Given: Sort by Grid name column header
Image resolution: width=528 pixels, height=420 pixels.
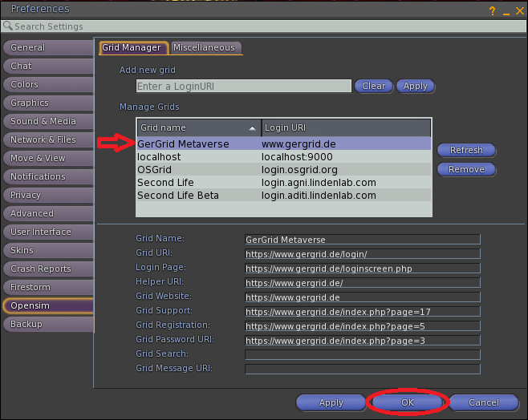Looking at the screenshot, I should coord(199,127).
